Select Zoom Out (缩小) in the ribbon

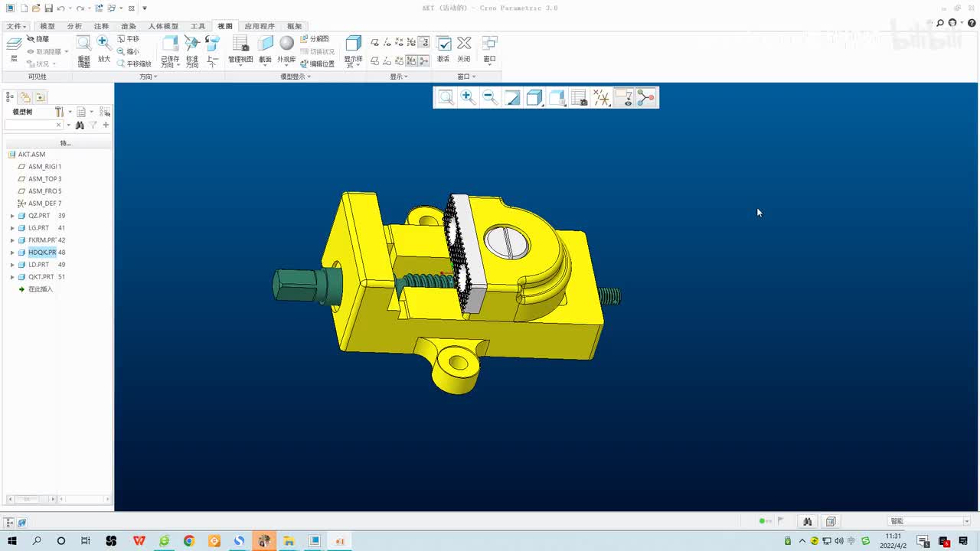click(x=129, y=51)
